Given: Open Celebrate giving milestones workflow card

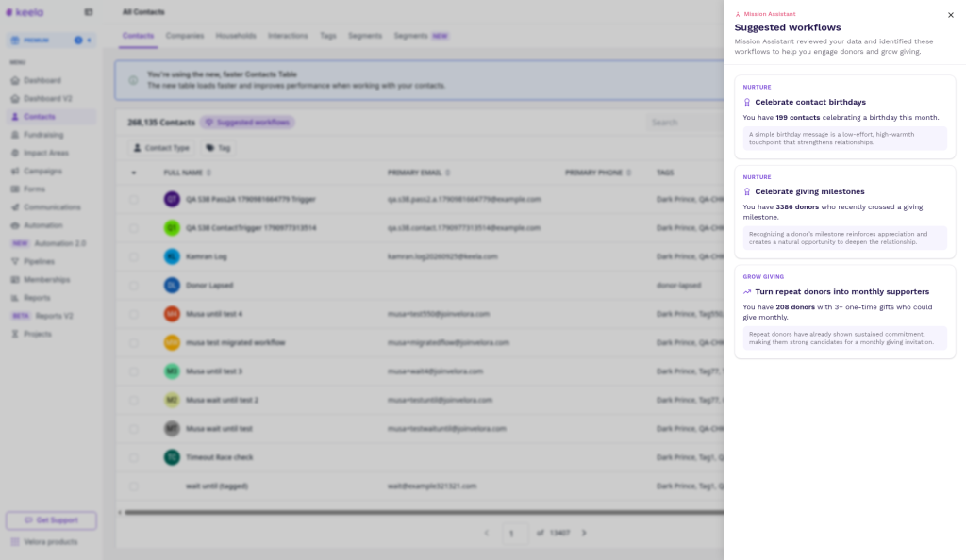Looking at the screenshot, I should [x=844, y=212].
